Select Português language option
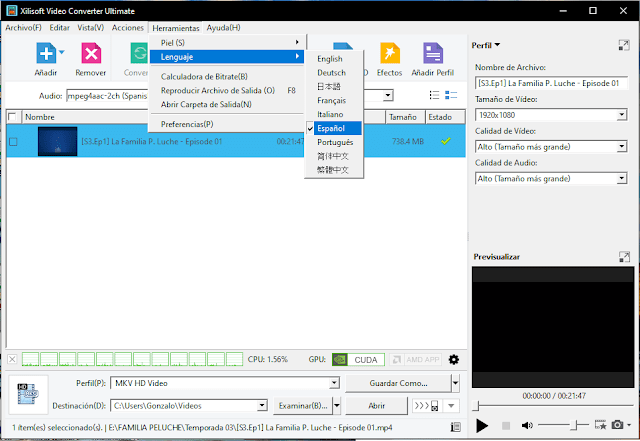640x441 pixels. coord(335,142)
